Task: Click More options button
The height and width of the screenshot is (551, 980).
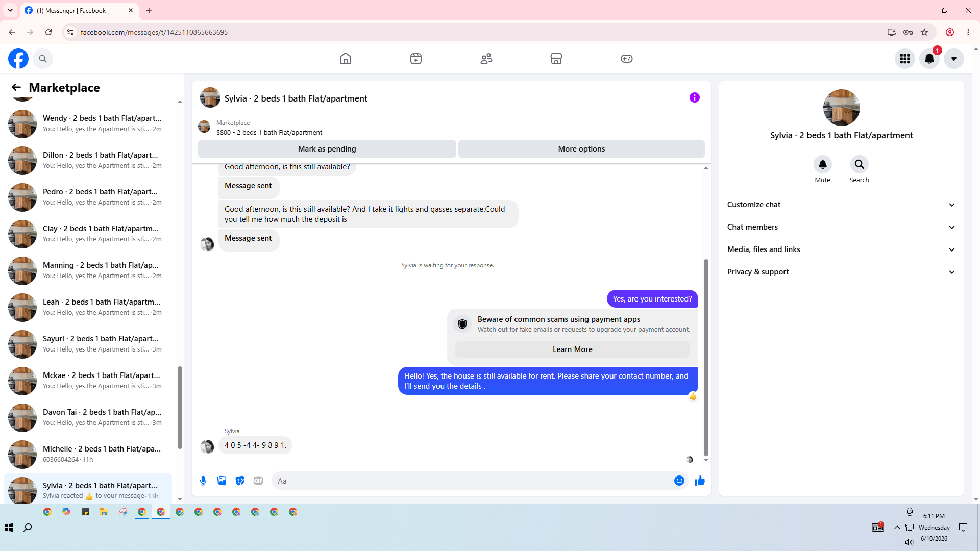Action: tap(581, 149)
